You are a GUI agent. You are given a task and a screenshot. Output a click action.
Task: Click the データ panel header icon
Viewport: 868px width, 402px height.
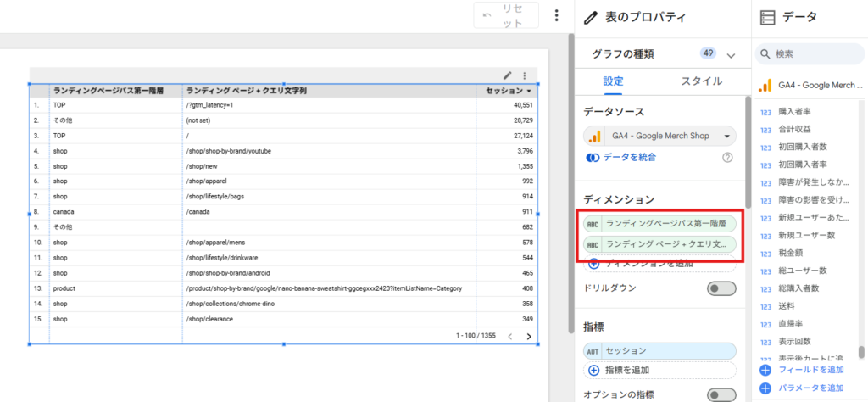pyautogui.click(x=767, y=16)
